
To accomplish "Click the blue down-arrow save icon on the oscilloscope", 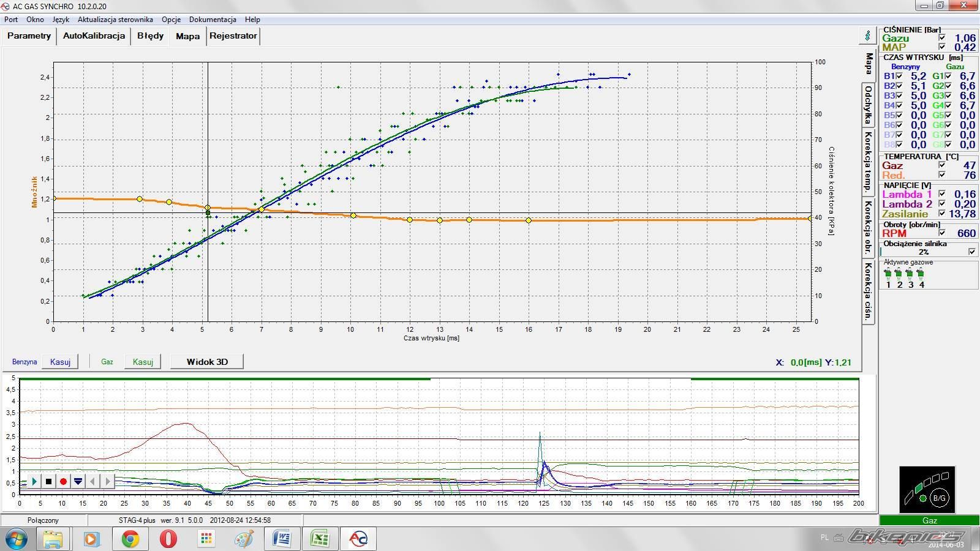I will pos(78,482).
